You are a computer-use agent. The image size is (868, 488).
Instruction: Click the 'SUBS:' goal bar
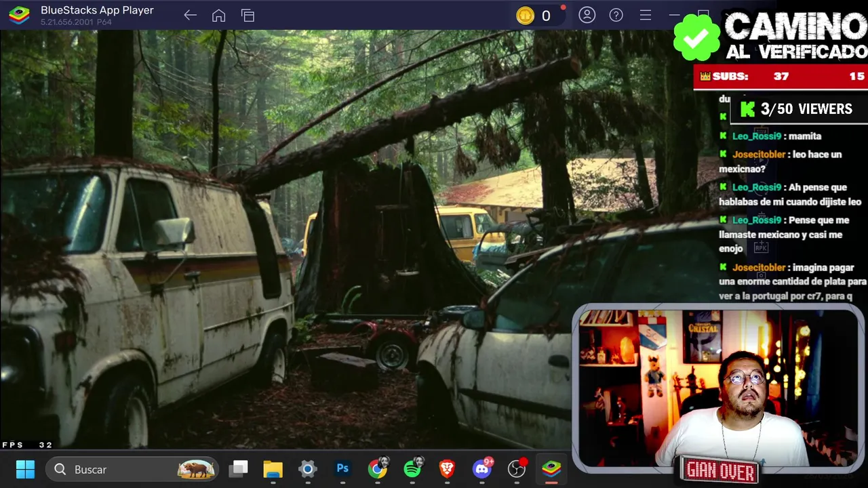click(x=781, y=77)
